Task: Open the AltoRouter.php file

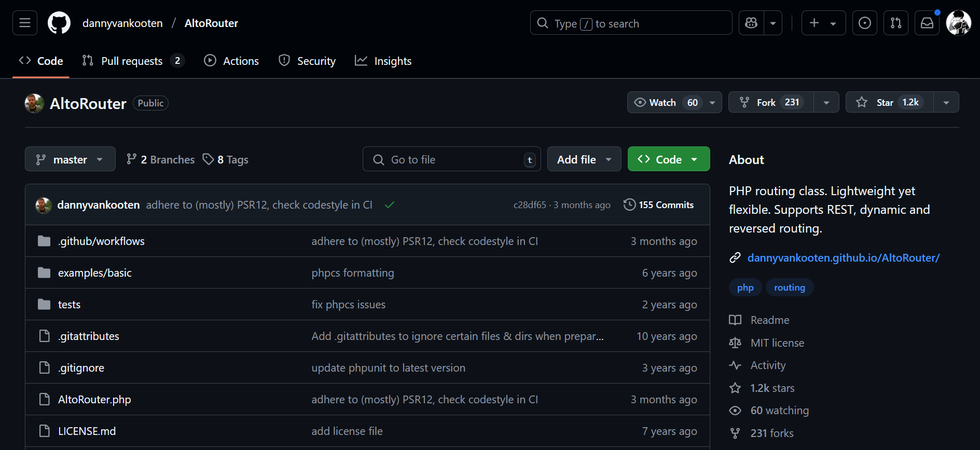Action: point(94,399)
